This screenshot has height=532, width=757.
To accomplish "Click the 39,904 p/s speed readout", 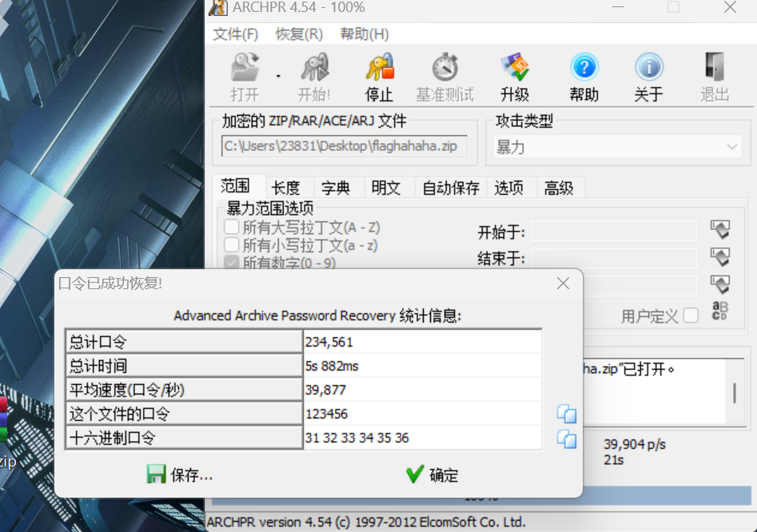I will (635, 444).
